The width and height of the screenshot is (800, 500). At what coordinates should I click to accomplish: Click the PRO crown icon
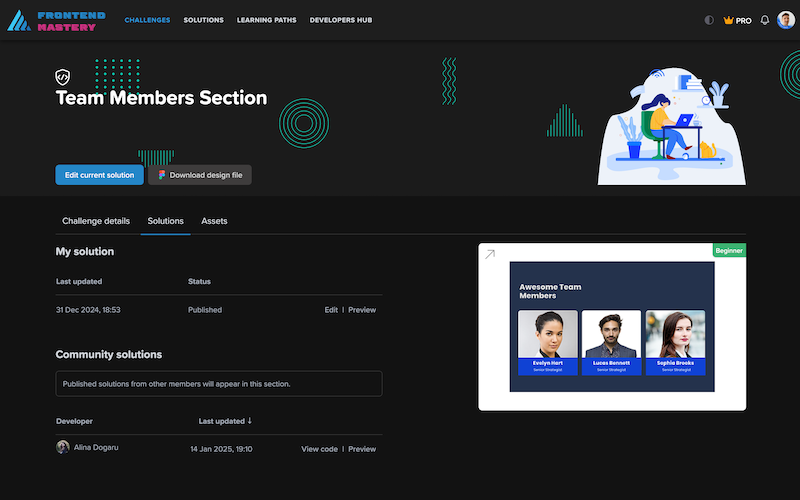click(x=729, y=20)
